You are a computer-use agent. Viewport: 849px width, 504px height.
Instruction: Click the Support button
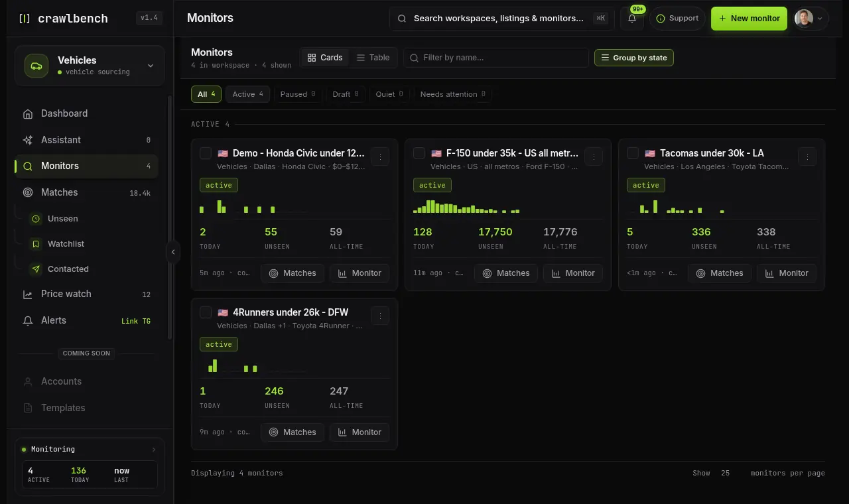(x=677, y=19)
